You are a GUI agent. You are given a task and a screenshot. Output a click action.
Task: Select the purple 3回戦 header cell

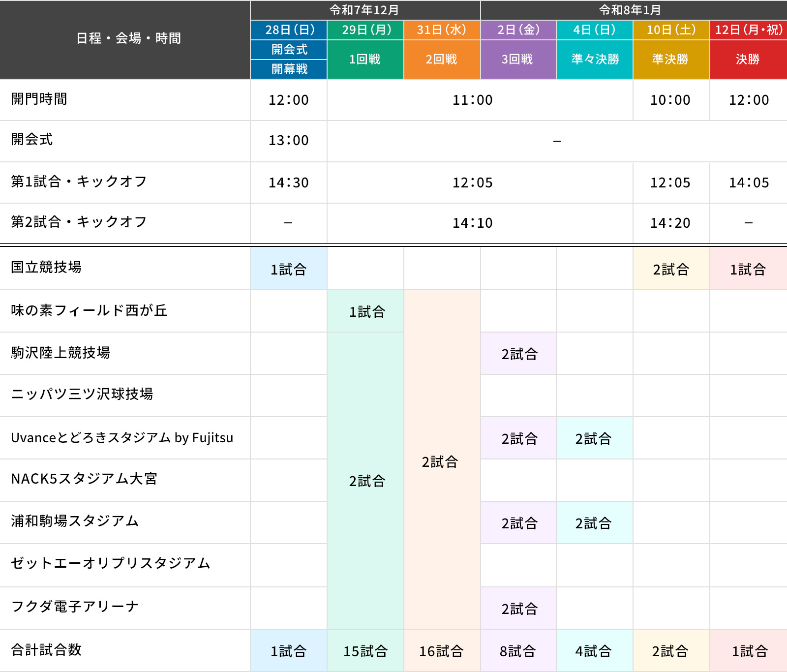pyautogui.click(x=518, y=60)
